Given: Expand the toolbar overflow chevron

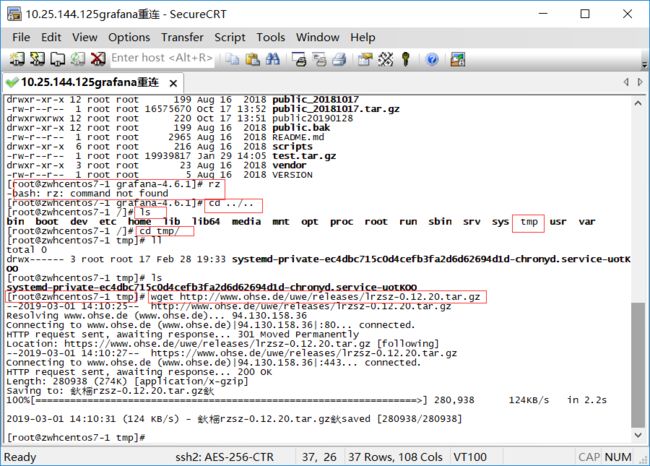Looking at the screenshot, I should (644, 64).
